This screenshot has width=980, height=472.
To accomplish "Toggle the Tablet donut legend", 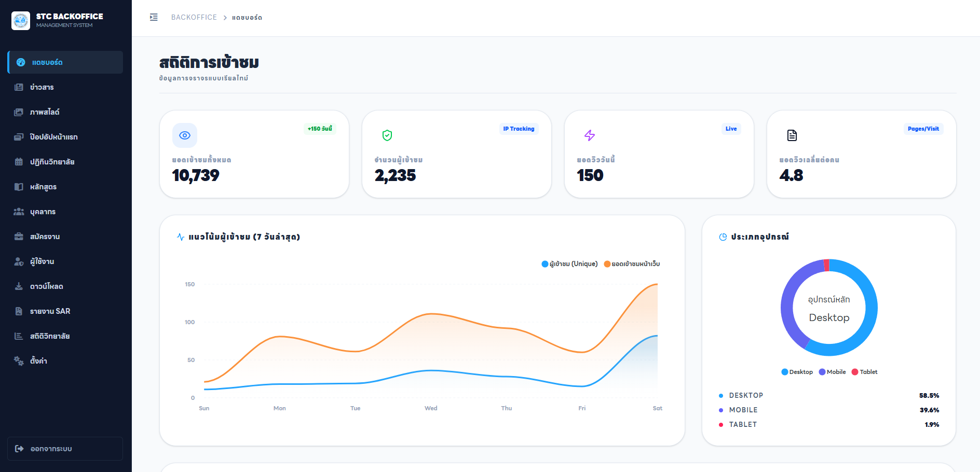I will click(x=864, y=372).
